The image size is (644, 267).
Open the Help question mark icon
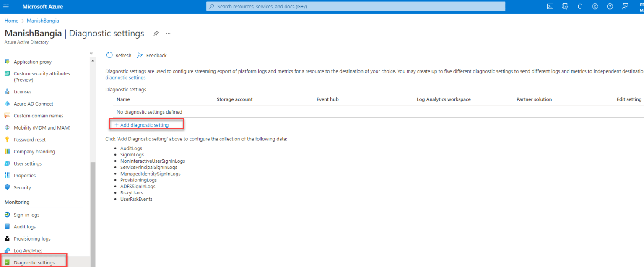tap(610, 6)
